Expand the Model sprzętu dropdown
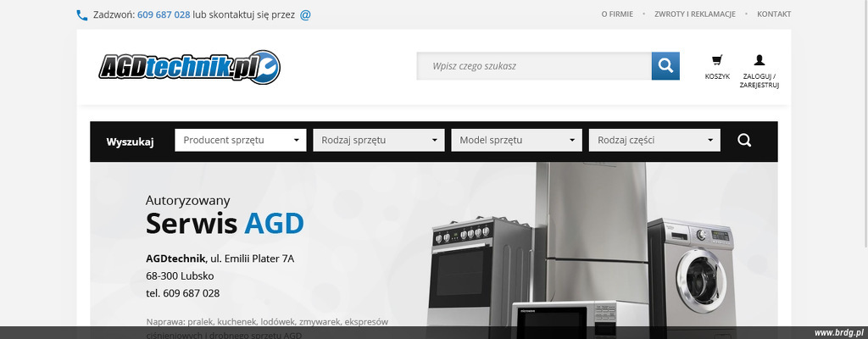The image size is (868, 339). [516, 141]
